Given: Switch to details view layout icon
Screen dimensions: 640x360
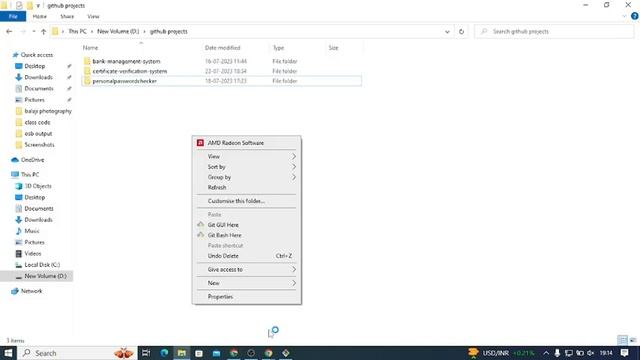Looking at the screenshot, I should coord(622,340).
